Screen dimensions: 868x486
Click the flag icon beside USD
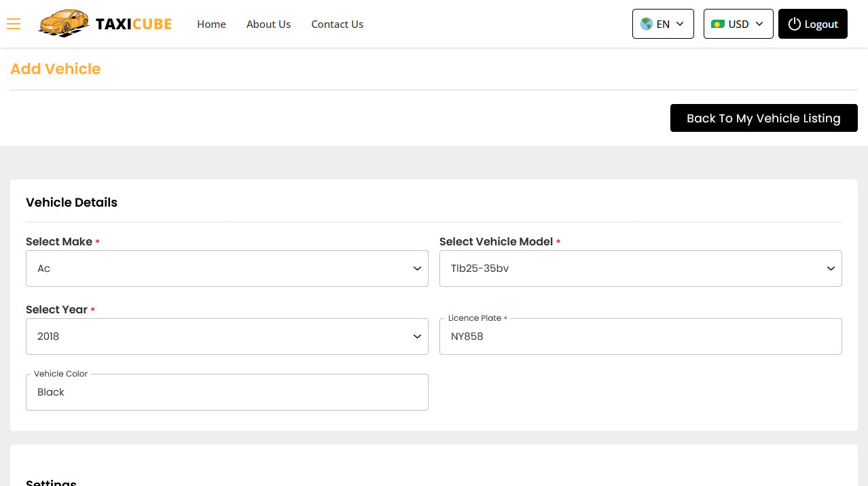[x=719, y=24]
